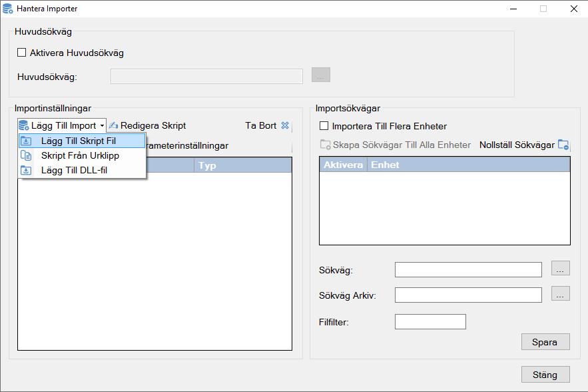Expand the Lägg Till Import dropdown arrow
The image size is (588, 392).
click(x=102, y=125)
